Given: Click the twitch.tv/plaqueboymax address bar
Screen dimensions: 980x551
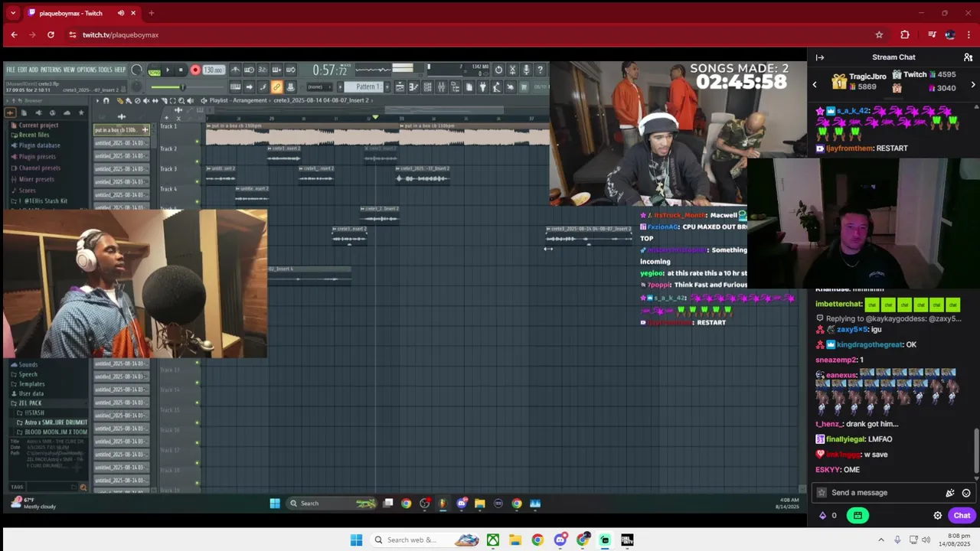Looking at the screenshot, I should pyautogui.click(x=475, y=34).
